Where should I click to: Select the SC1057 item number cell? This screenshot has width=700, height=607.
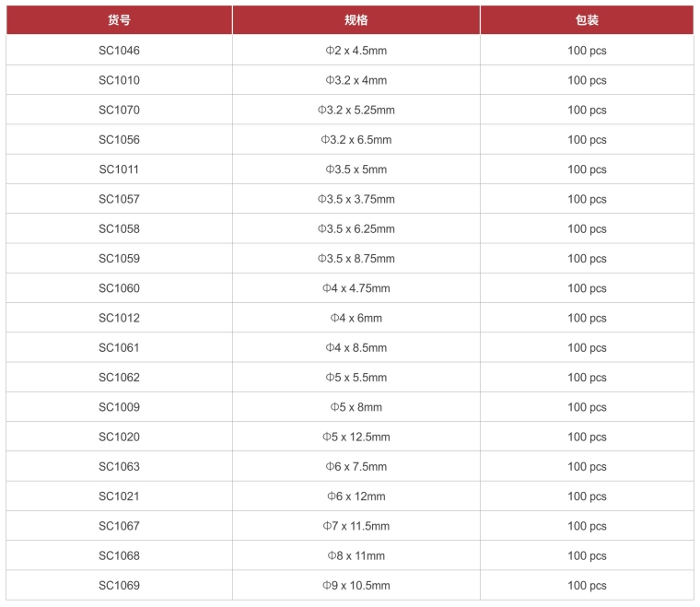click(119, 199)
